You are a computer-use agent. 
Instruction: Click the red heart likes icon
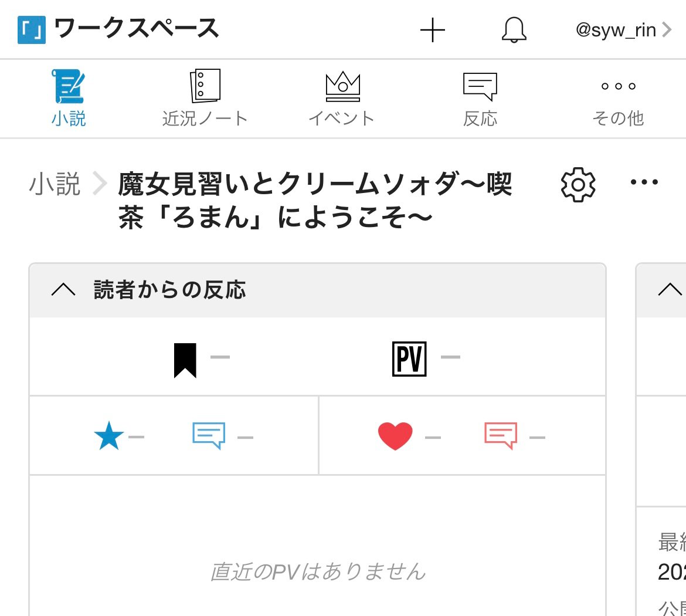[395, 436]
